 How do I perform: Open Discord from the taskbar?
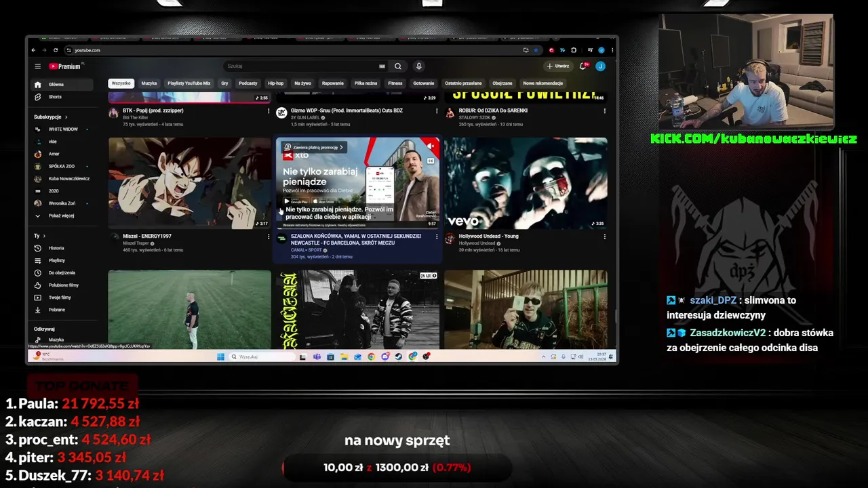point(385,357)
